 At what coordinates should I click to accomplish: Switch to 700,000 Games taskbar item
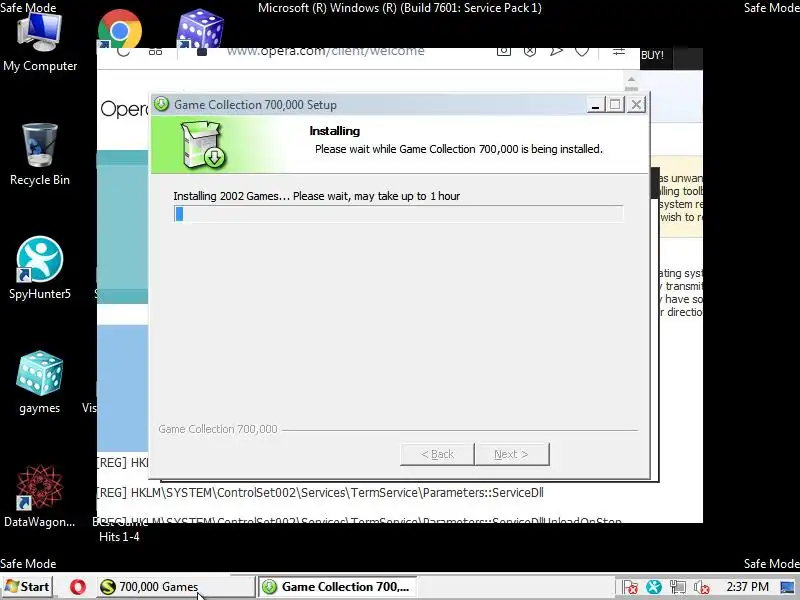175,587
